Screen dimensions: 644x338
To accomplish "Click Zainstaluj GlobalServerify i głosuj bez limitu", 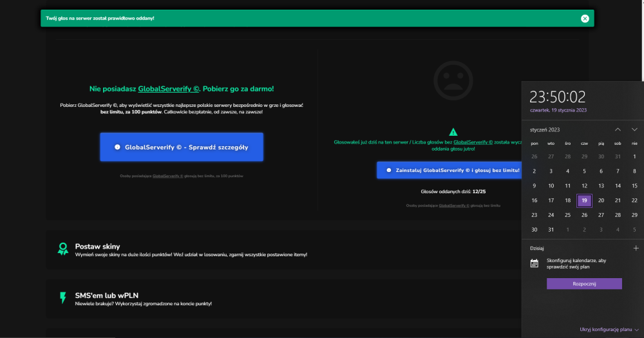I will [450, 170].
